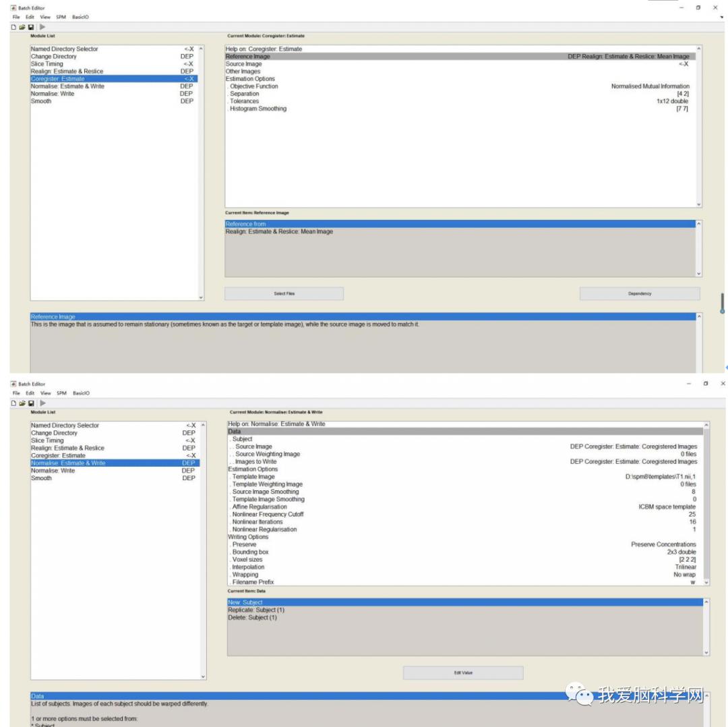Select Source Weighting Image row
Viewport: 728px width, 727px height.
pos(465,454)
